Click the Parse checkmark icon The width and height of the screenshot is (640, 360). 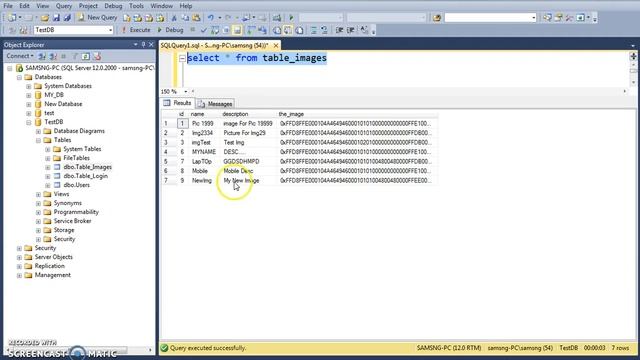(x=204, y=30)
